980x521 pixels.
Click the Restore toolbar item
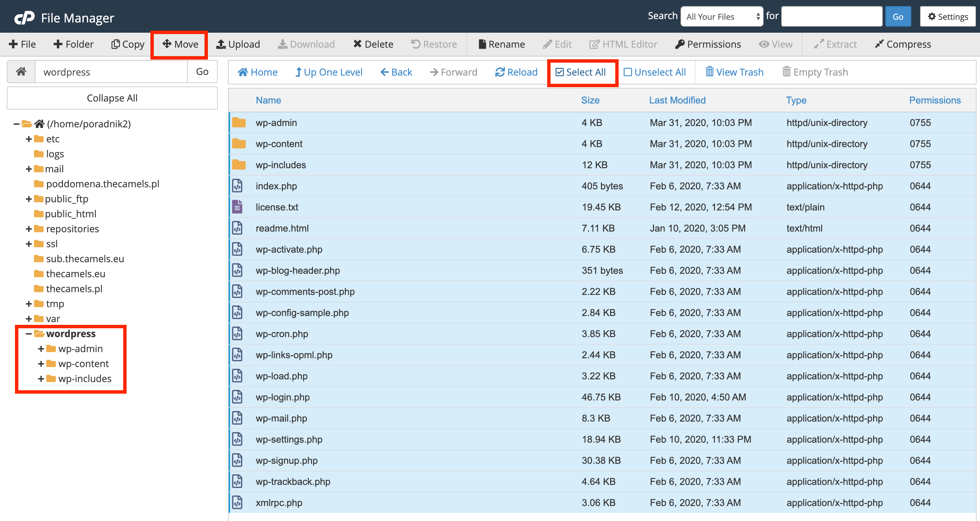pos(434,44)
